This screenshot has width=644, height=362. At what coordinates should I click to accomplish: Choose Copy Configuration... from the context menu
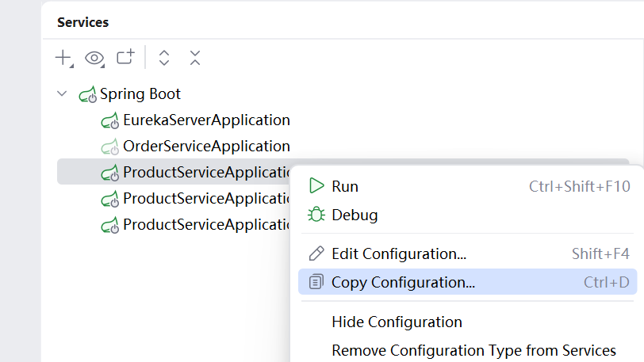(x=467, y=282)
